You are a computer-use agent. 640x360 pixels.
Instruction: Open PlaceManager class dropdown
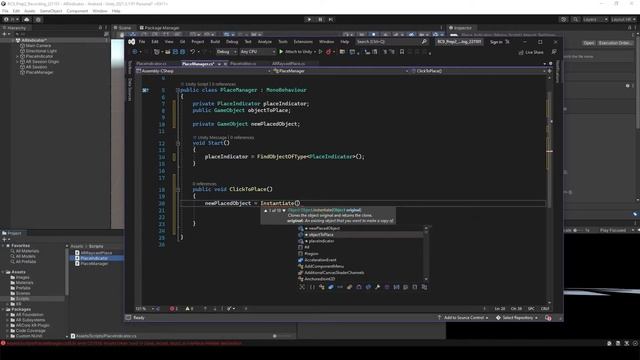(x=341, y=71)
